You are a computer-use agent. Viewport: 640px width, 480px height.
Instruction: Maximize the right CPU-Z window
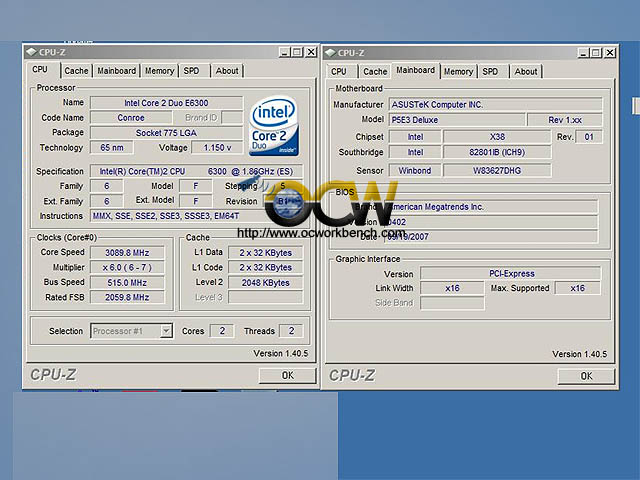(x=596, y=53)
